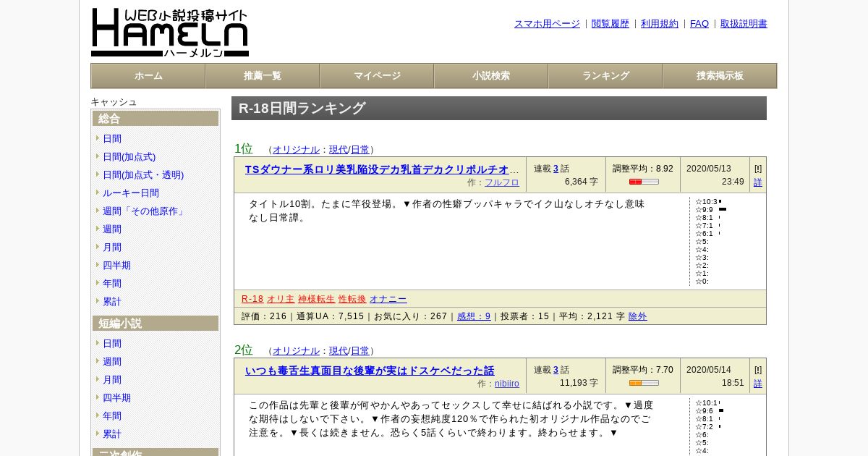
Task: Select 月間 under the 短編小説 section
Action: (x=112, y=380)
